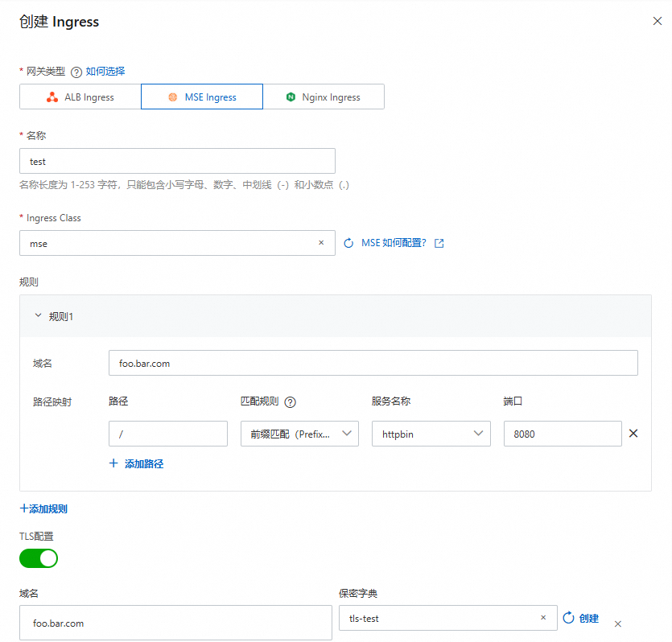Click the external link icon after MSE 如何配置?
Image resolution: width=672 pixels, height=642 pixels.
click(439, 243)
